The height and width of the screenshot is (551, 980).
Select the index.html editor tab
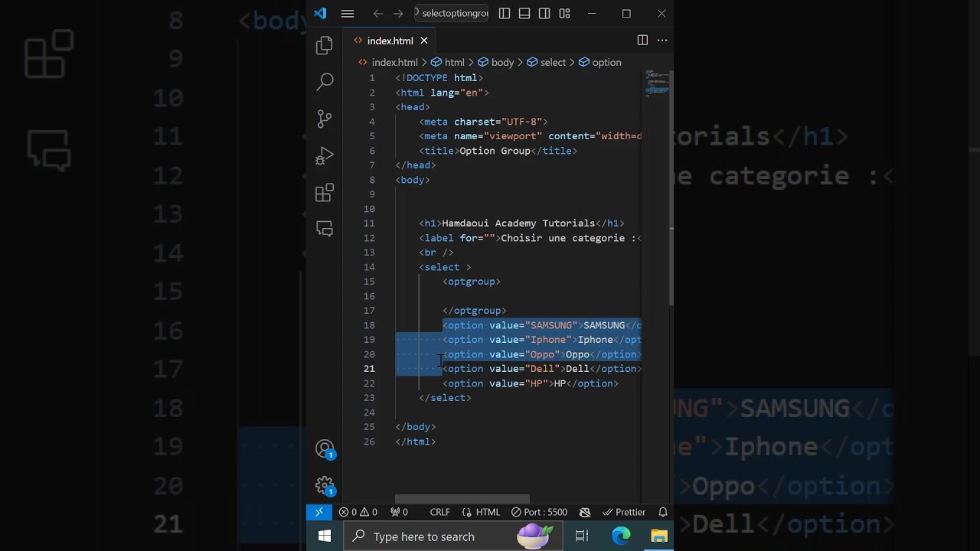click(390, 41)
